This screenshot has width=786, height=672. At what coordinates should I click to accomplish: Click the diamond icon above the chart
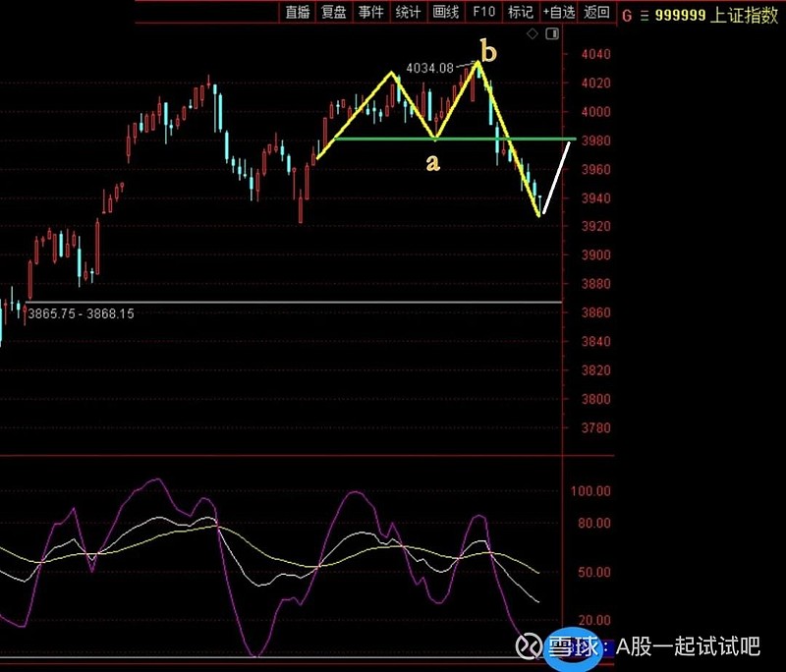click(x=533, y=33)
